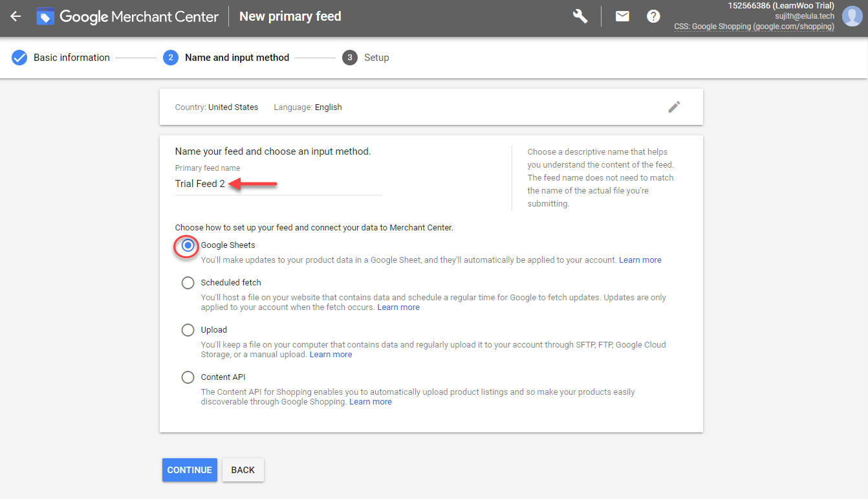Open Learn more link for Content API
Image resolution: width=868 pixels, height=499 pixels.
pos(370,402)
